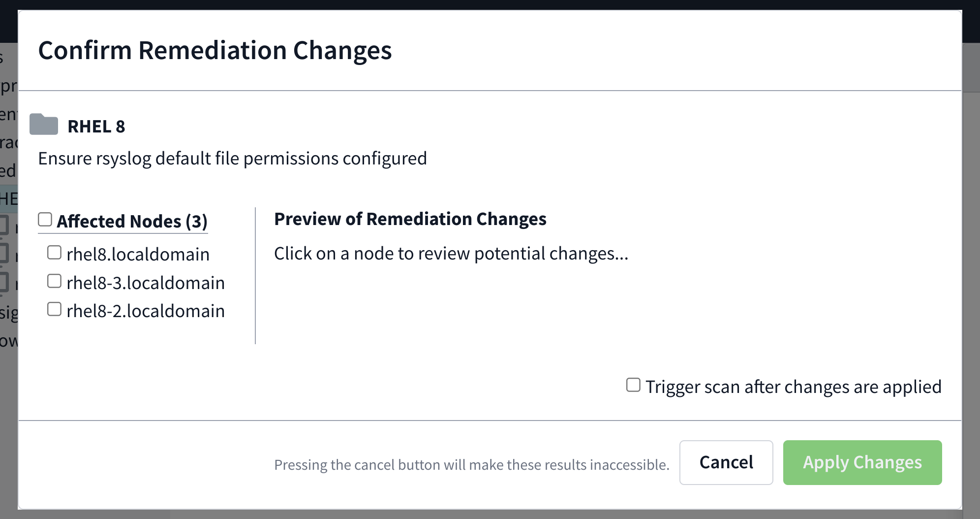Enable the rhel8-2.localdomain checkbox
Screen dimensions: 980x519
point(54,309)
